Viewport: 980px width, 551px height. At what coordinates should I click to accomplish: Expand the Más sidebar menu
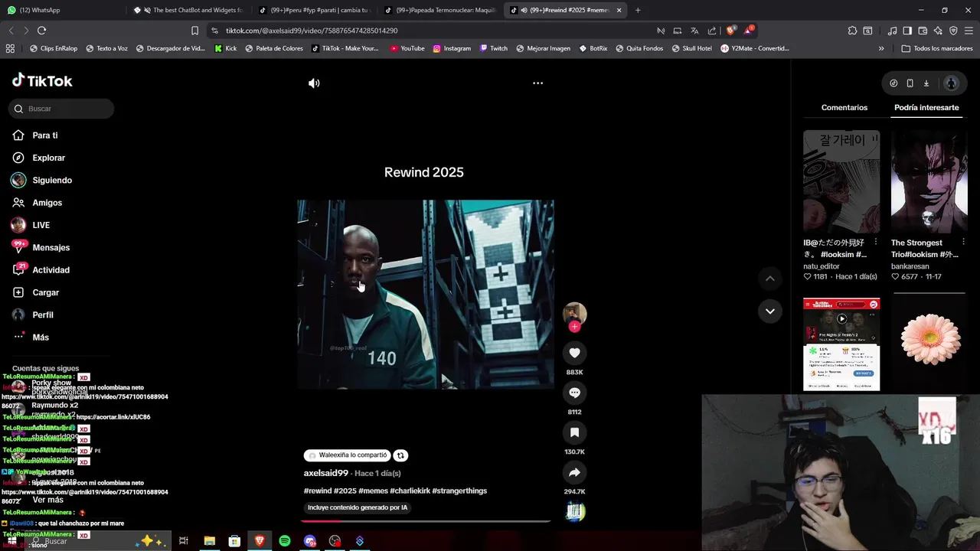pos(41,337)
